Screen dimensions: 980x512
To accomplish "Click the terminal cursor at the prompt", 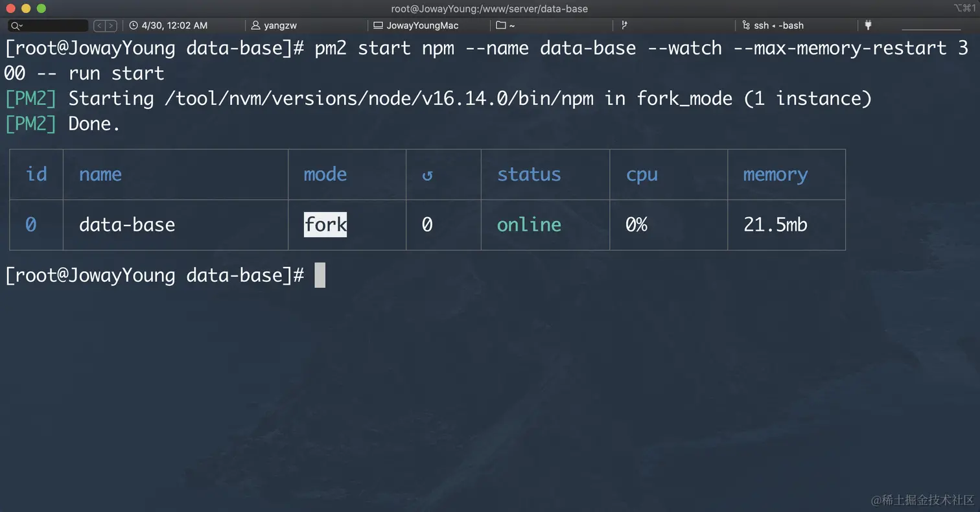I will [x=320, y=275].
